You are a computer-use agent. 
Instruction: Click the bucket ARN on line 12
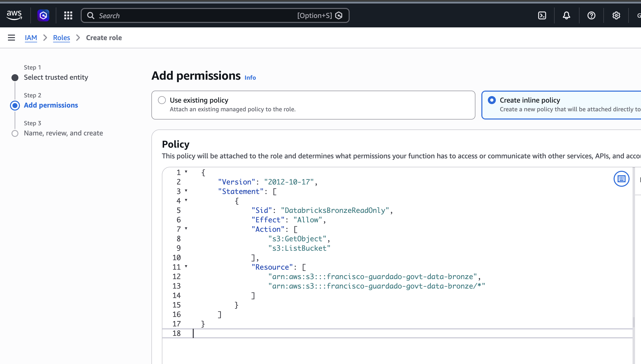tap(373, 277)
